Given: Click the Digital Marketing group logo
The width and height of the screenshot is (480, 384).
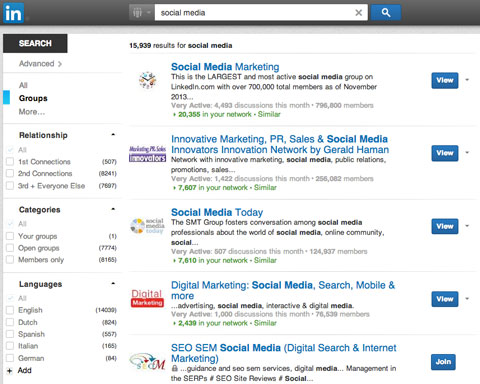Looking at the screenshot, I should pos(147,298).
